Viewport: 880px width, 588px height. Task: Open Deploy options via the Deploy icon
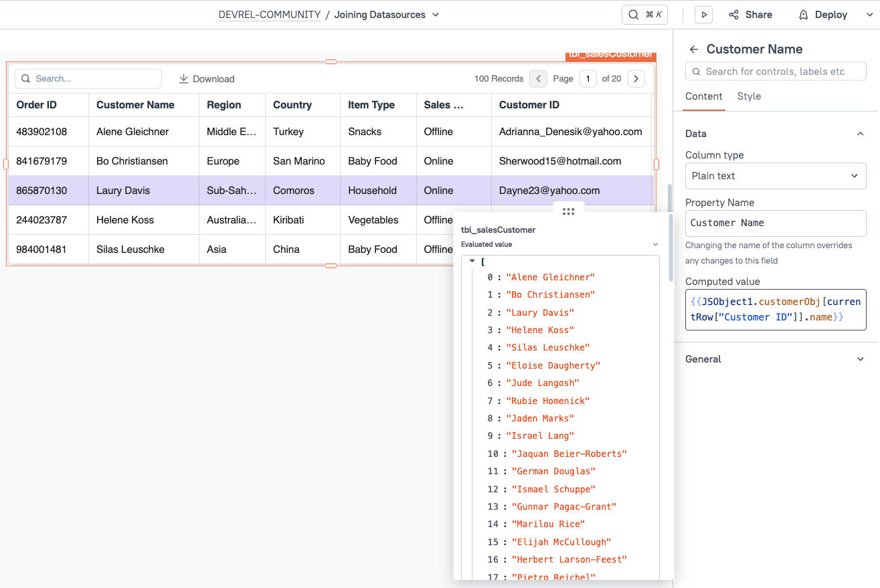pyautogui.click(x=803, y=14)
